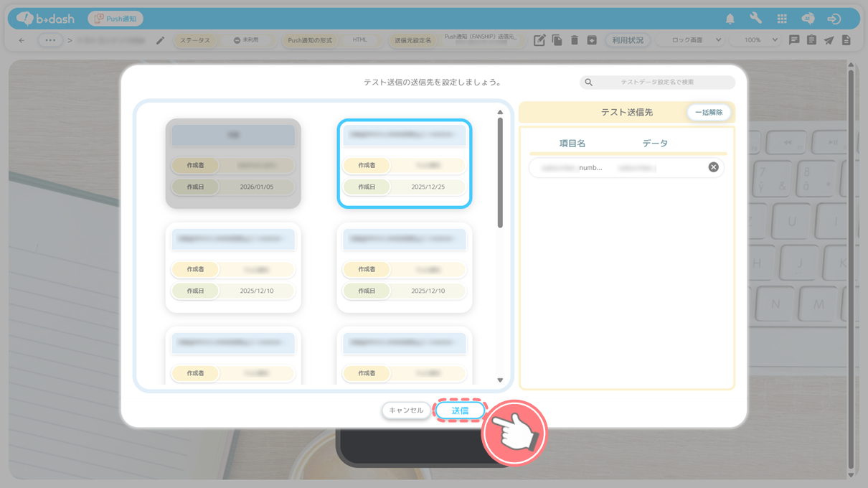Click the trash delete icon in toolbar

[575, 40]
